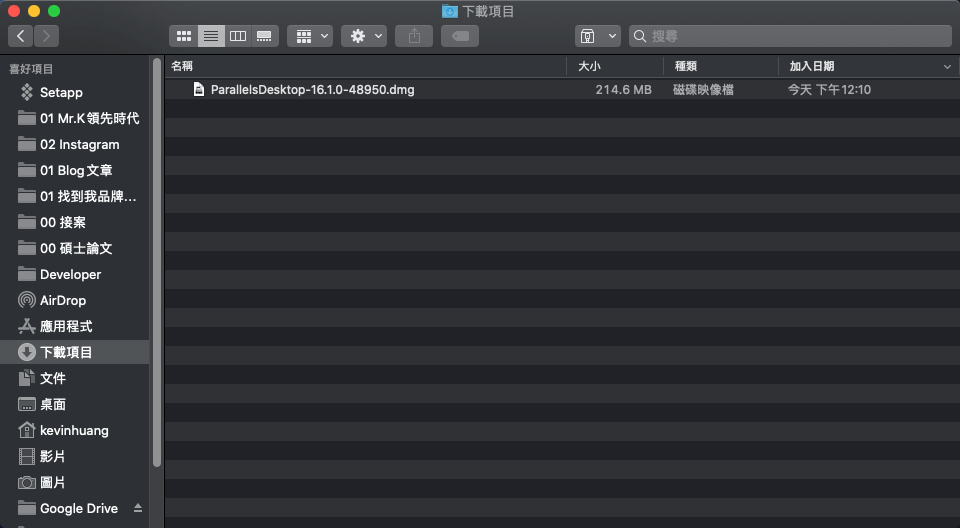
Task: Sort by 大小 column header
Action: (x=589, y=66)
